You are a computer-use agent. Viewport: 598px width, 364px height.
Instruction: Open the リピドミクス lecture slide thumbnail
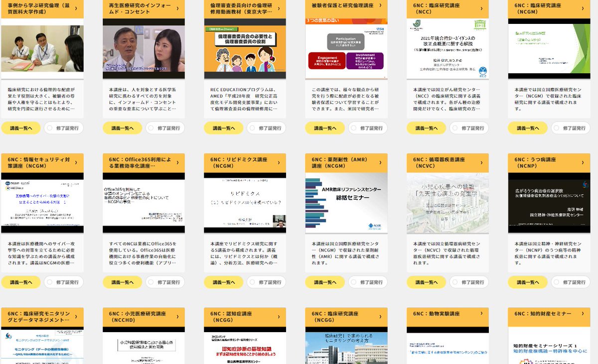click(x=245, y=204)
